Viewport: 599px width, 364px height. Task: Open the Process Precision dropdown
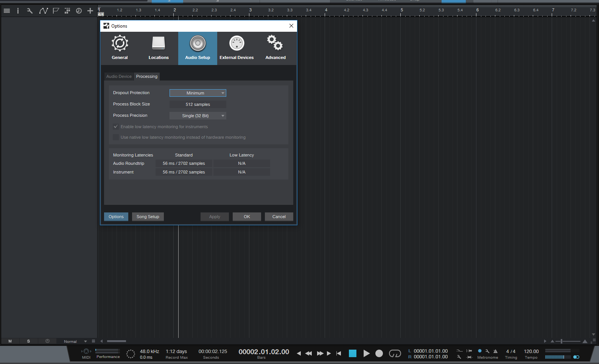point(198,116)
